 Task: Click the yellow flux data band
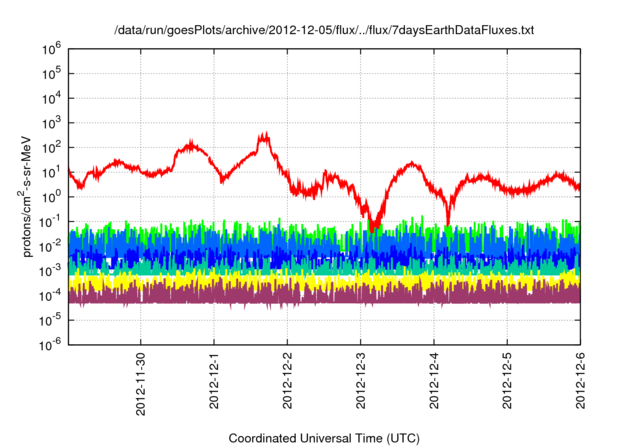[x=324, y=282]
